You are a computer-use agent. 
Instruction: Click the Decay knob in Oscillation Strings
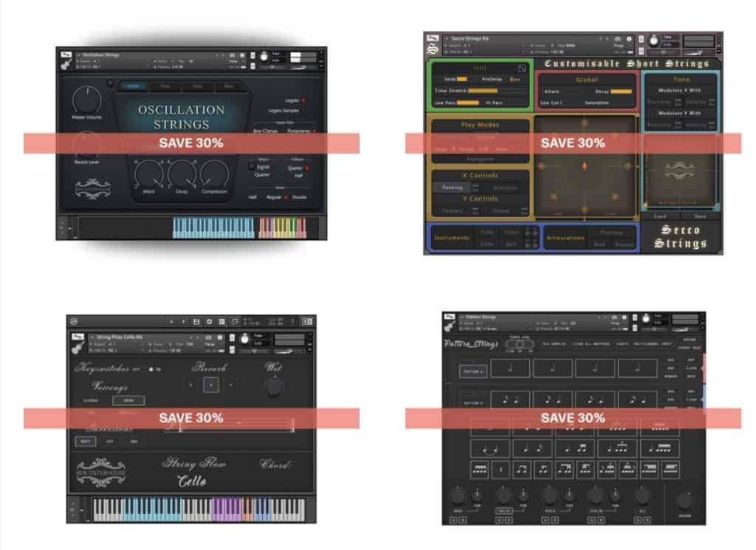pyautogui.click(x=182, y=174)
